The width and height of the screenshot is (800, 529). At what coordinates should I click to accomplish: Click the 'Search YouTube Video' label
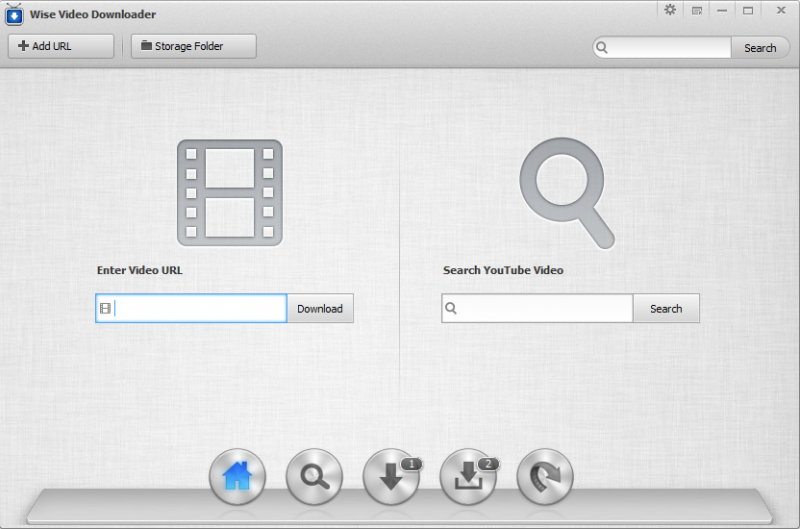tap(503, 270)
